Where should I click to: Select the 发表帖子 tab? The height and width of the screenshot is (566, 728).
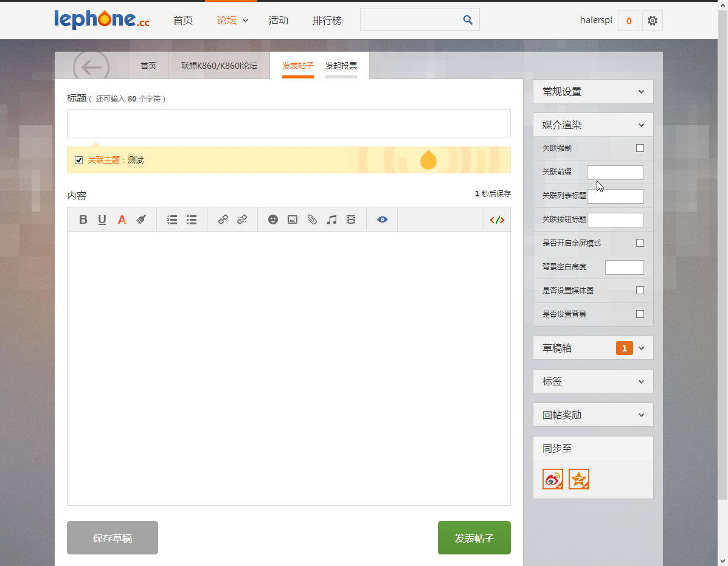(297, 66)
